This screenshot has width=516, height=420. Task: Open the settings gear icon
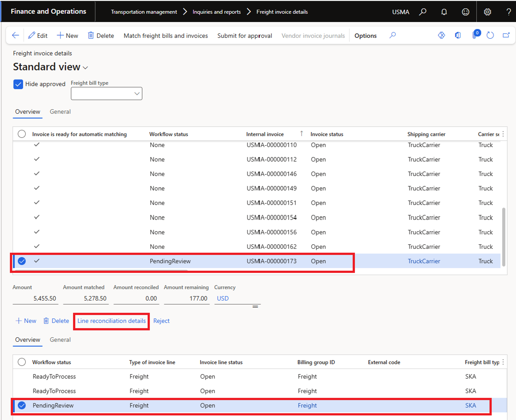(x=487, y=12)
